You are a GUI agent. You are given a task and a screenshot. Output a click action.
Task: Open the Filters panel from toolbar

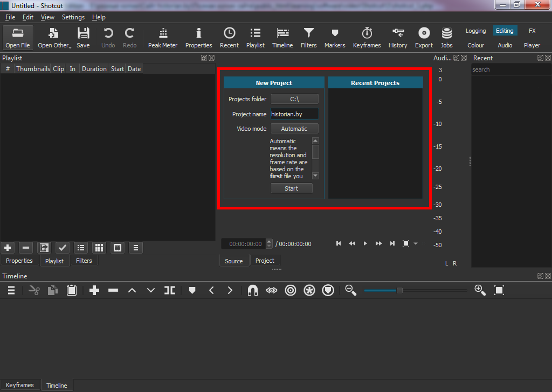(308, 38)
